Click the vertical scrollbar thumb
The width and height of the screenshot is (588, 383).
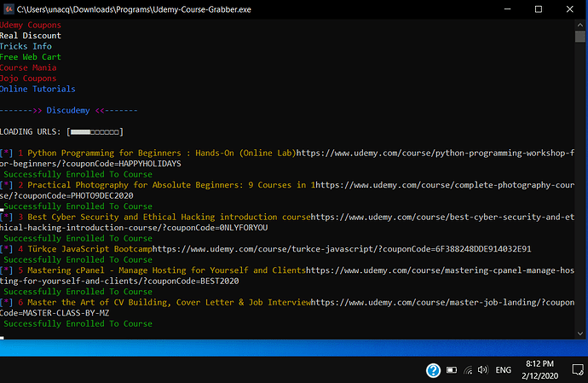[x=580, y=37]
